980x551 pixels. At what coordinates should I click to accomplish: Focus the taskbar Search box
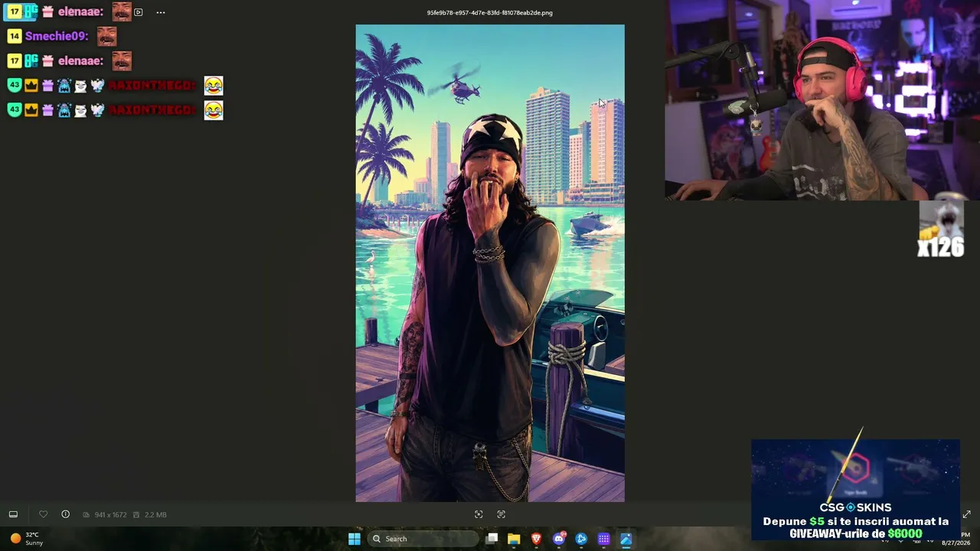(x=423, y=539)
